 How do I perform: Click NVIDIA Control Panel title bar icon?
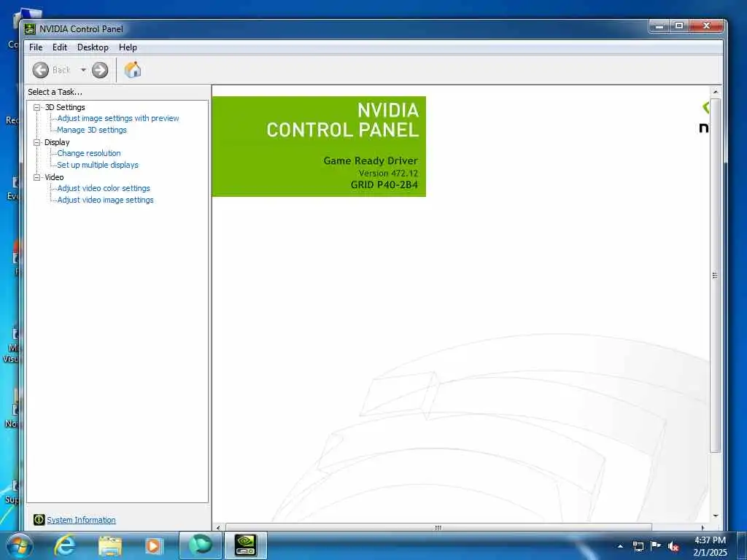point(30,29)
